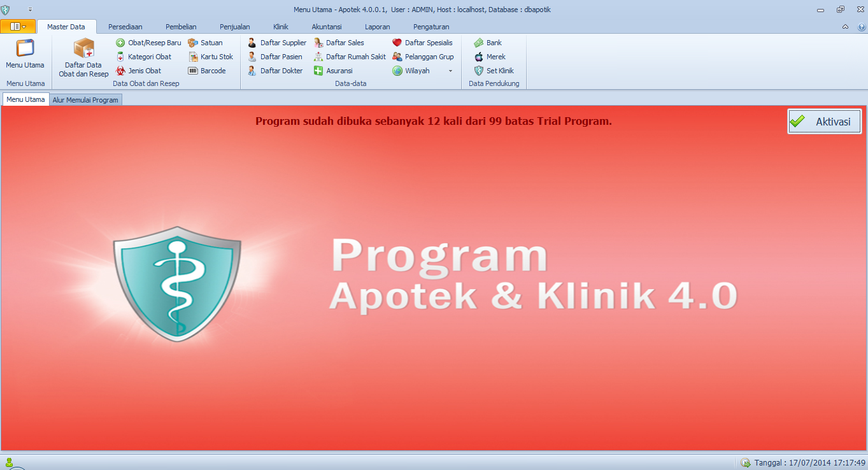Select the Alur Memulai Program tab
Image resolution: width=868 pixels, height=470 pixels.
pyautogui.click(x=85, y=100)
